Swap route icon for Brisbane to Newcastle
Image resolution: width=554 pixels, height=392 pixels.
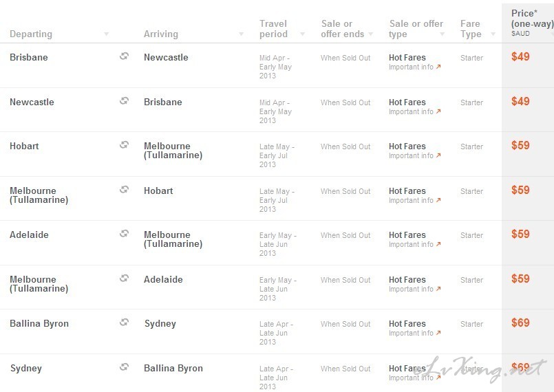coord(124,56)
